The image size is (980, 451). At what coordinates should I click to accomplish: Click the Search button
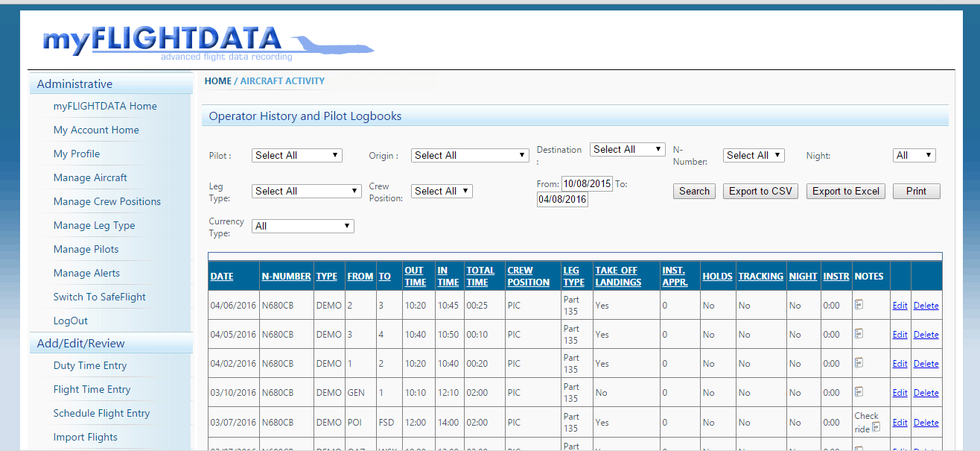click(x=694, y=191)
